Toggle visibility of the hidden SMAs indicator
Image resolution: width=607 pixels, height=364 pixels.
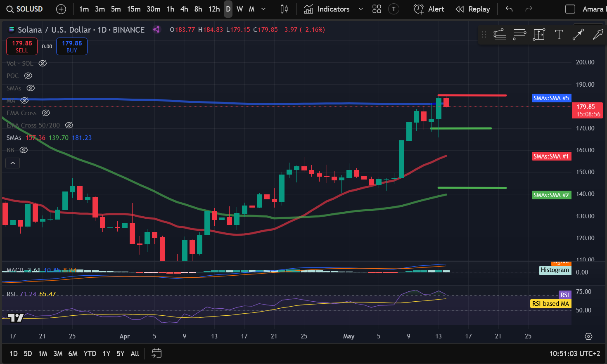point(31,88)
